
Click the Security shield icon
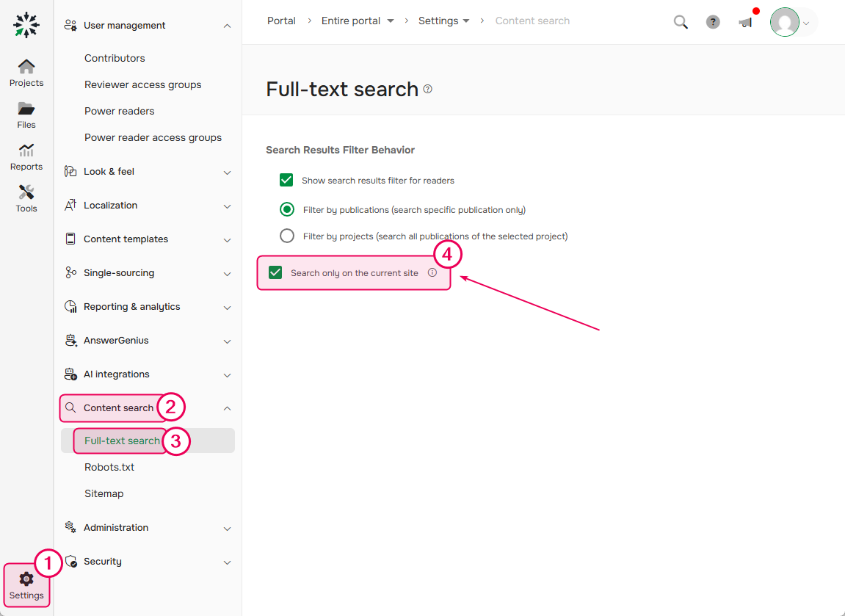(70, 561)
